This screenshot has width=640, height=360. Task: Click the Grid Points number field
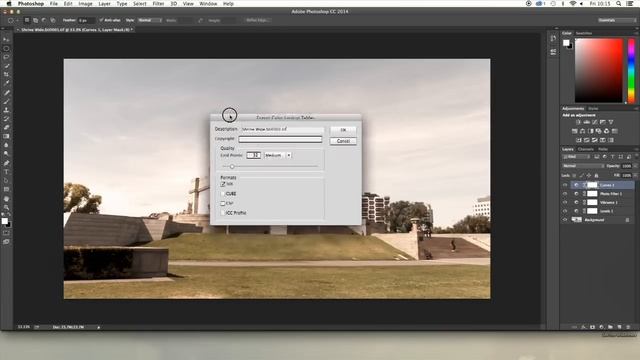(x=253, y=156)
